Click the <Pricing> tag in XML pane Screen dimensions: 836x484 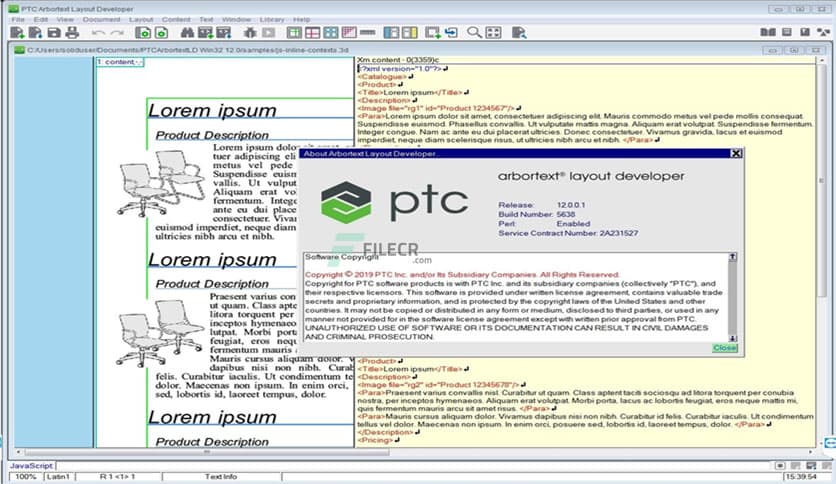pyautogui.click(x=375, y=440)
